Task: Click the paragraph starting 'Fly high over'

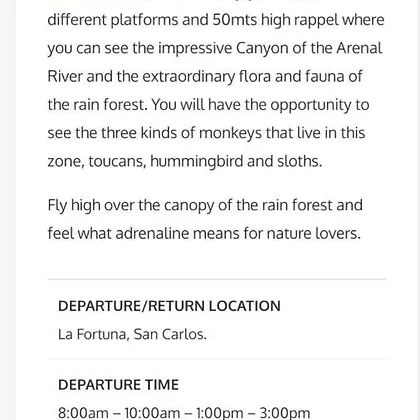Action: 205,219
